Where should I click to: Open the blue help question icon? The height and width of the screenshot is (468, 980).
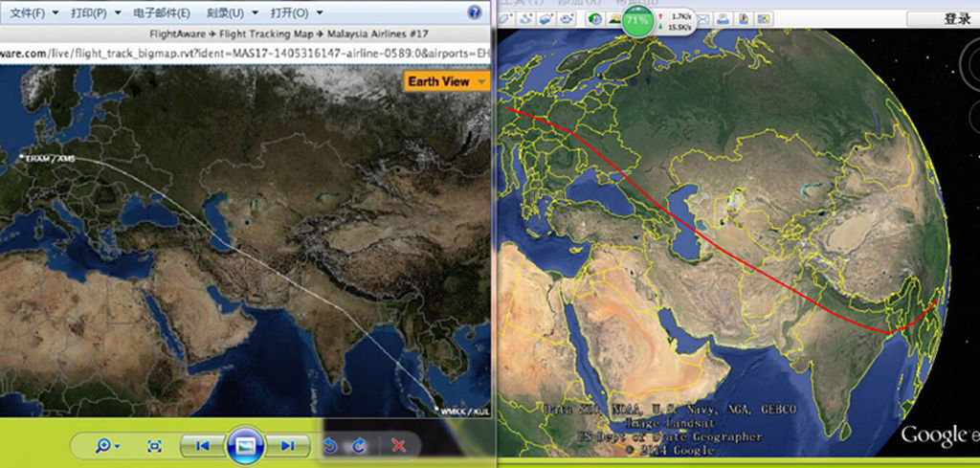pyautogui.click(x=475, y=12)
